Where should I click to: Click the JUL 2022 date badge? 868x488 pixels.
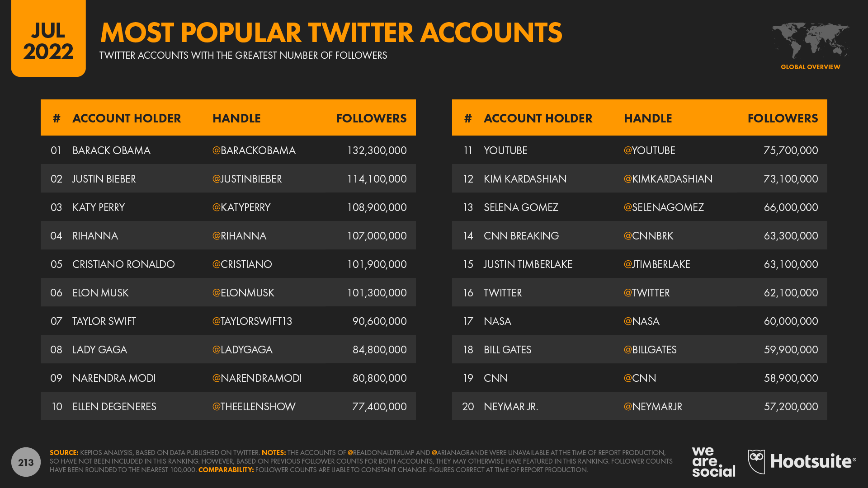tap(48, 38)
